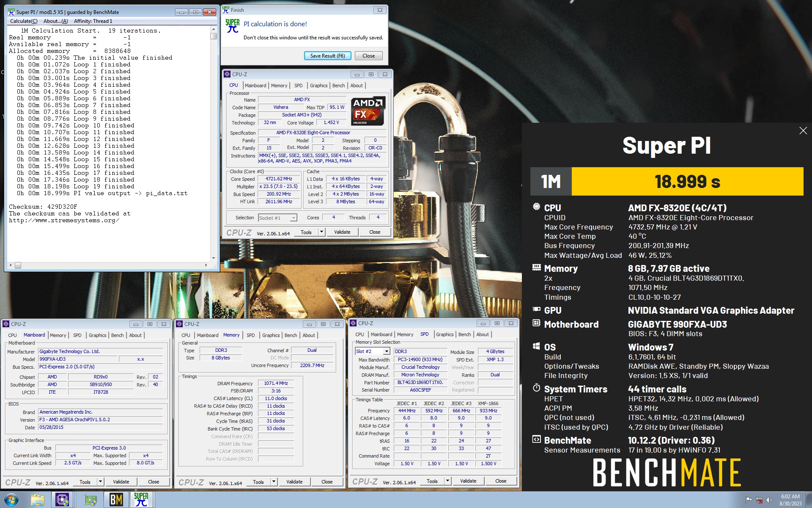The image size is (812, 508).
Task: Open the disconnected network tray icon
Action: click(759, 500)
